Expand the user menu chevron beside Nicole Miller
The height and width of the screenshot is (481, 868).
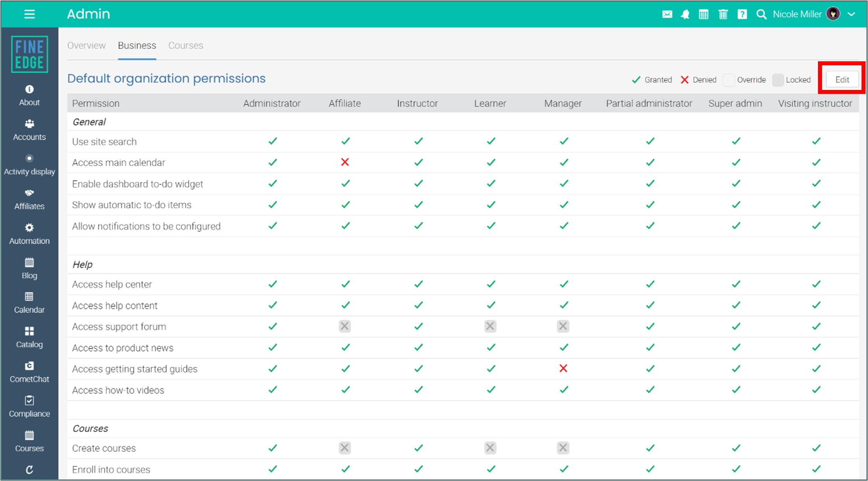coord(851,15)
